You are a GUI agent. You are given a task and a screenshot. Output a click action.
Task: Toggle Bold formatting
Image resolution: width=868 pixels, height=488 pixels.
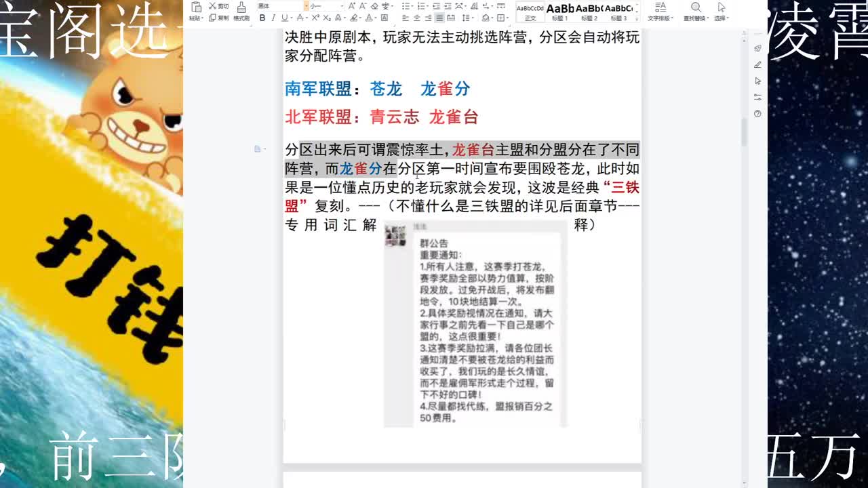(262, 18)
